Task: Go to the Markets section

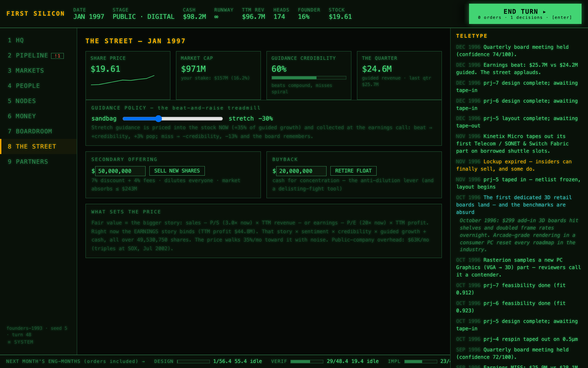Action: (38, 71)
